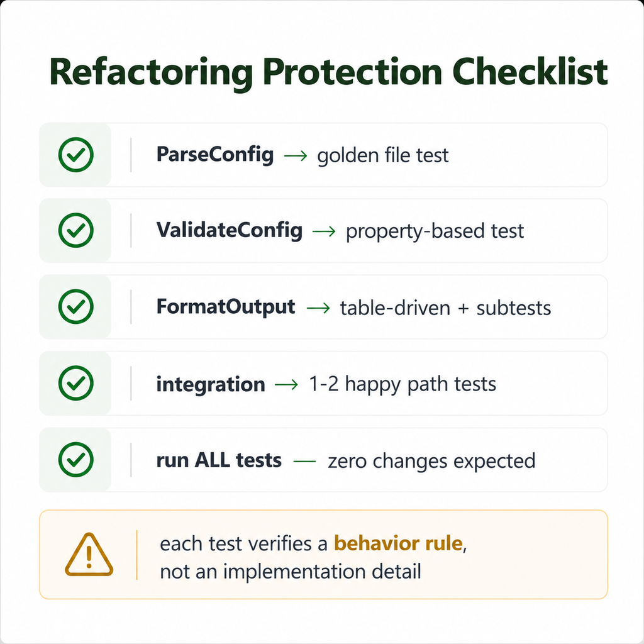Click the property-based test text
This screenshot has width=644, height=644.
point(435,231)
